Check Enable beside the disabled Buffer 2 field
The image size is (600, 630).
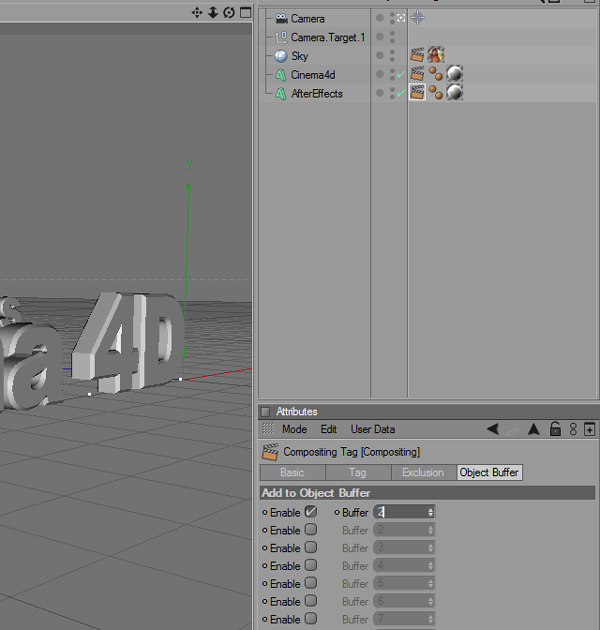click(x=311, y=530)
